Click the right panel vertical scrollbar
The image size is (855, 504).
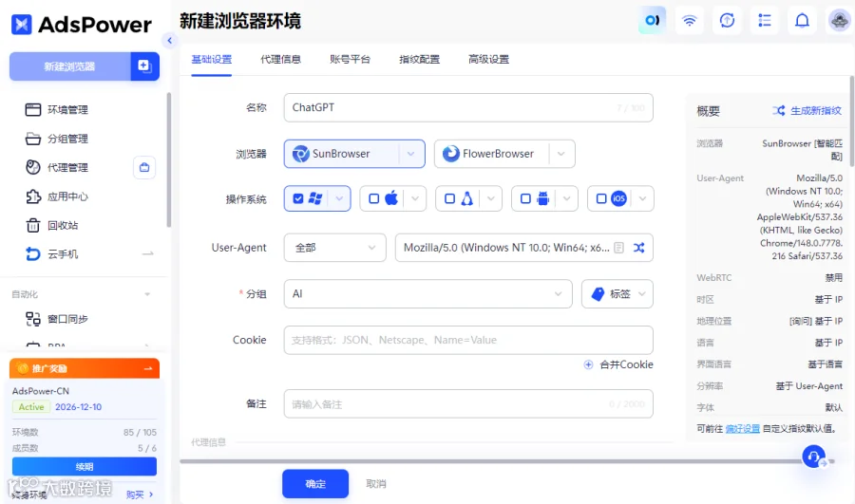coord(852,121)
